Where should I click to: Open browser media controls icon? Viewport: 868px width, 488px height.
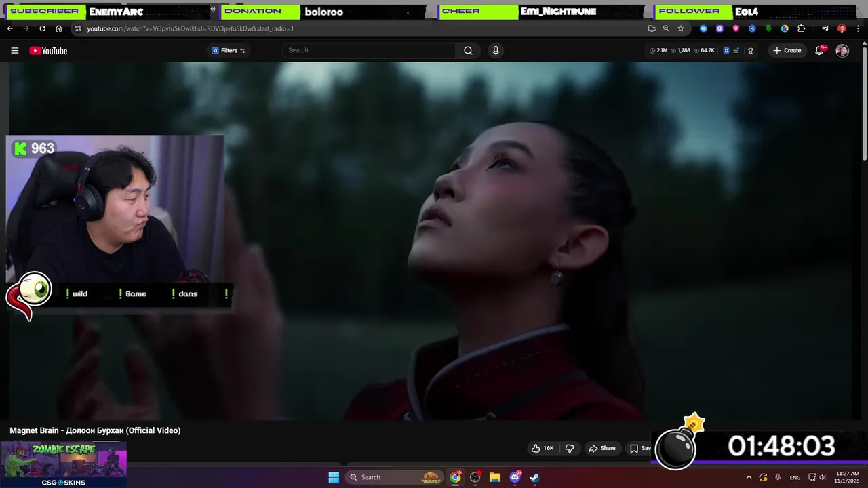pyautogui.click(x=825, y=28)
